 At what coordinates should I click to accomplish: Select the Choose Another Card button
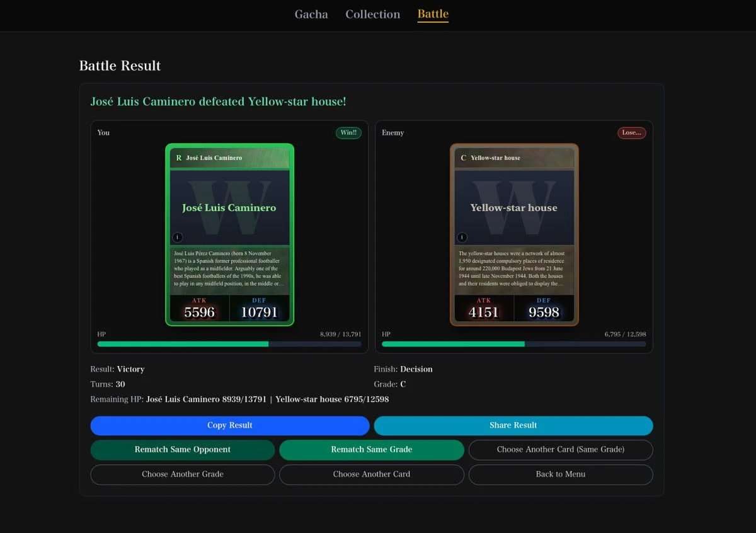tap(372, 474)
